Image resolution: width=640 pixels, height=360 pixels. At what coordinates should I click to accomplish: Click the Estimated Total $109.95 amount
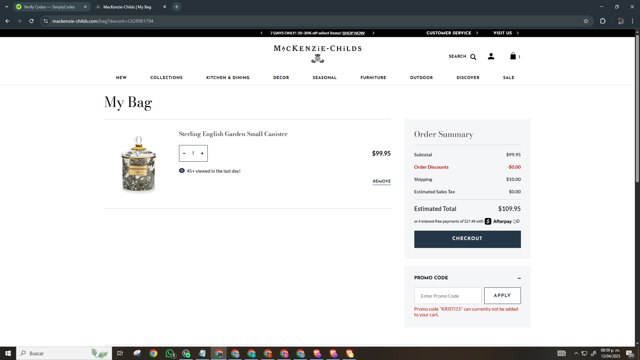point(509,209)
